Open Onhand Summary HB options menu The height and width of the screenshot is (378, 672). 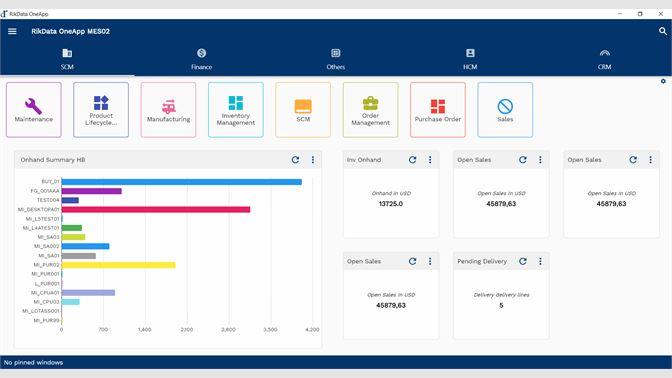tap(313, 160)
